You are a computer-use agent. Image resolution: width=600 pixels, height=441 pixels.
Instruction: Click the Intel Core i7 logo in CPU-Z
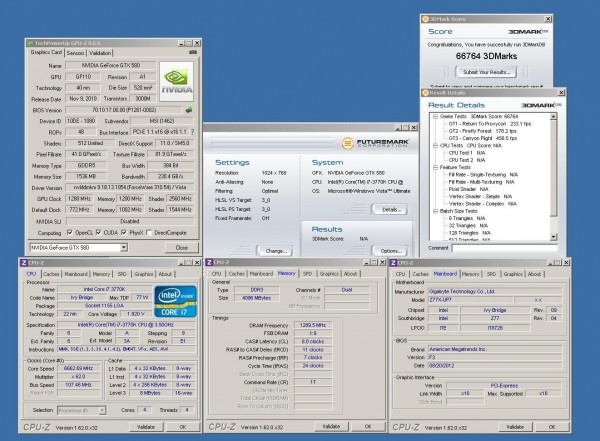[175, 301]
